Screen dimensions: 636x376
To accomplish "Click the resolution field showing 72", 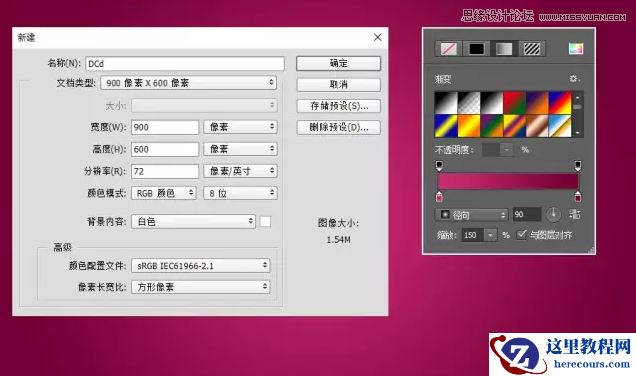I will pos(165,171).
